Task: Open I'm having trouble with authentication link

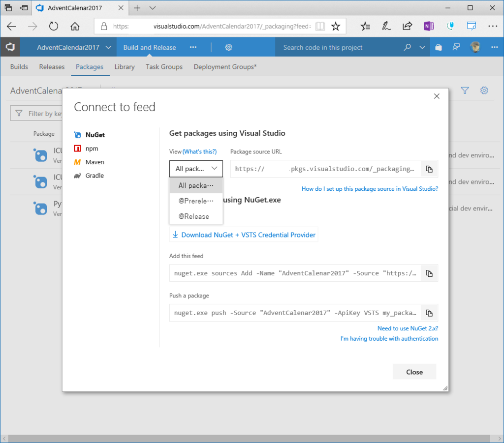Action: [x=389, y=339]
